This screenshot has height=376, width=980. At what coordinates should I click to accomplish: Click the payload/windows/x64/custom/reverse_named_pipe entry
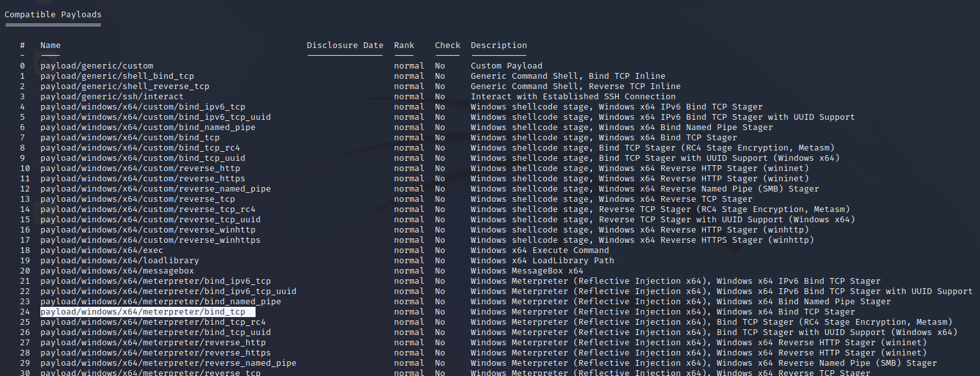(x=156, y=189)
